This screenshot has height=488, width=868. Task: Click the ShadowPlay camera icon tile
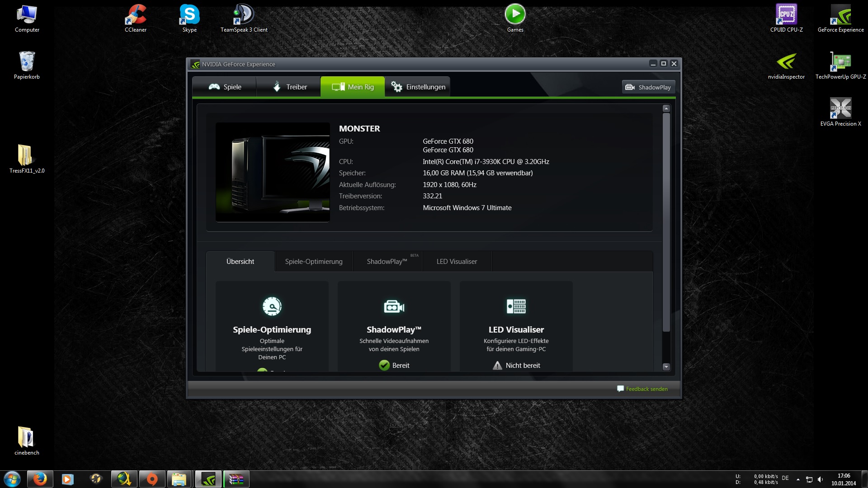coord(394,306)
